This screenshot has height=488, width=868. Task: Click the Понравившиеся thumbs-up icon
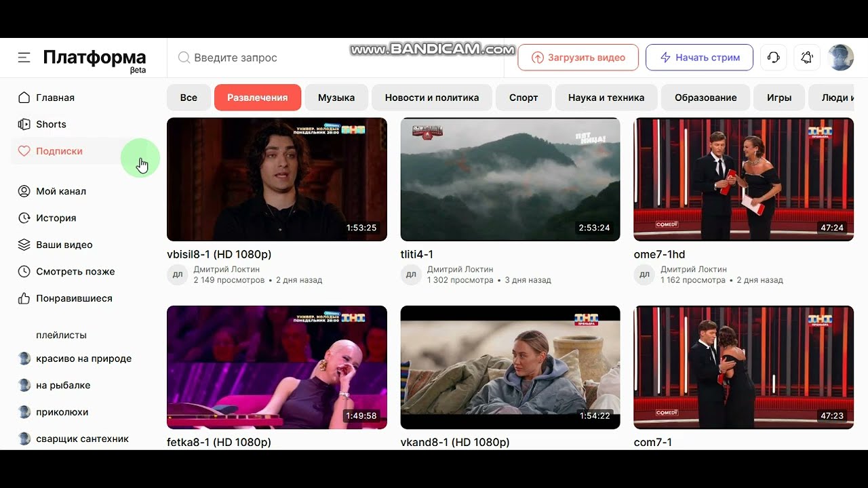pyautogui.click(x=24, y=298)
